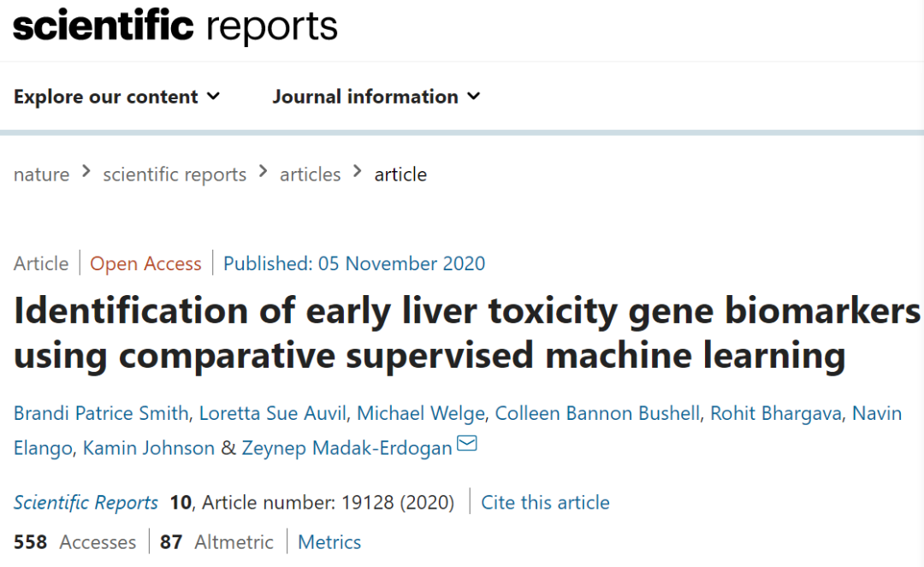The image size is (924, 567).
Task: Select author Michael Welge
Action: tap(421, 414)
